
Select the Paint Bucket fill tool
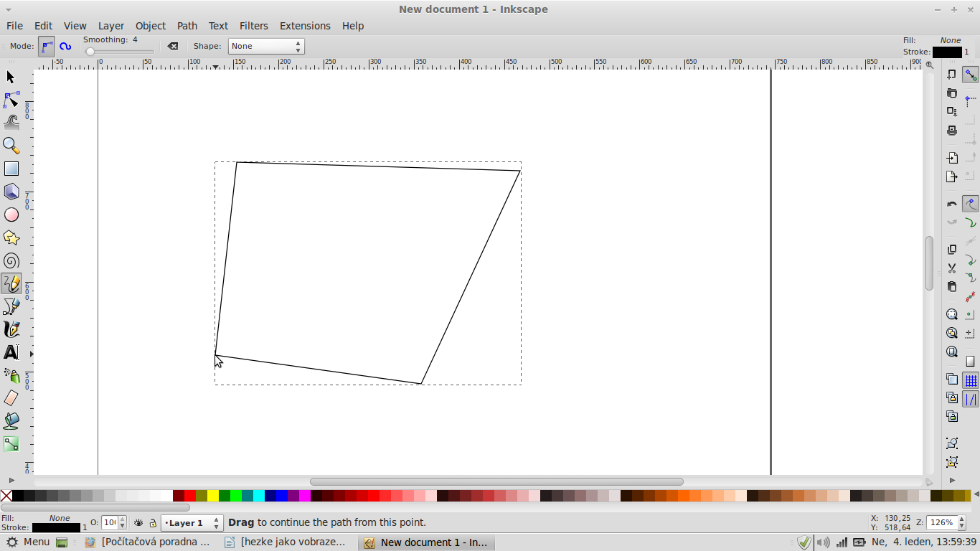click(x=11, y=421)
